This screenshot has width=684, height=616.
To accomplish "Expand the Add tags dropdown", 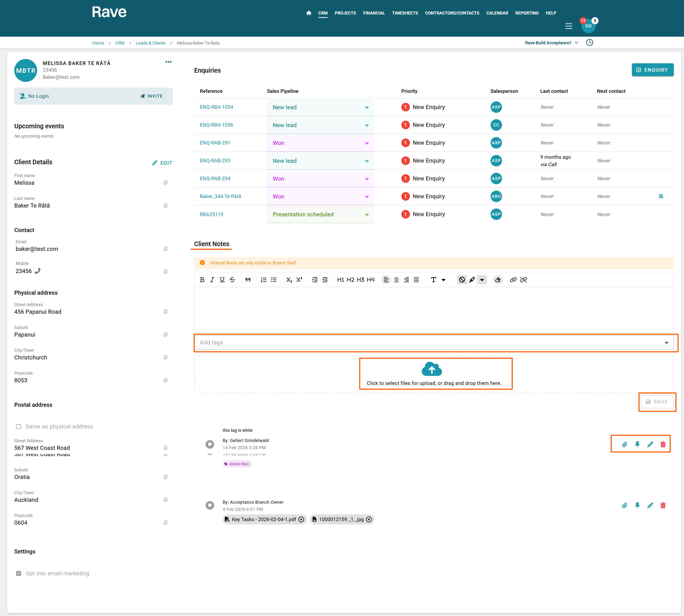I will coord(666,343).
